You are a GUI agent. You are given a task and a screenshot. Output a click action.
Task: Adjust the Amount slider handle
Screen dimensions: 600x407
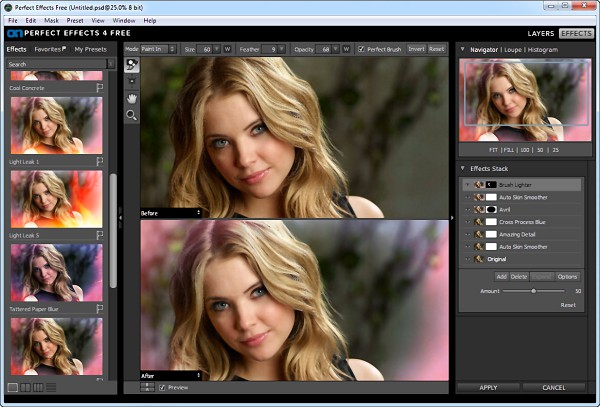[x=533, y=291]
